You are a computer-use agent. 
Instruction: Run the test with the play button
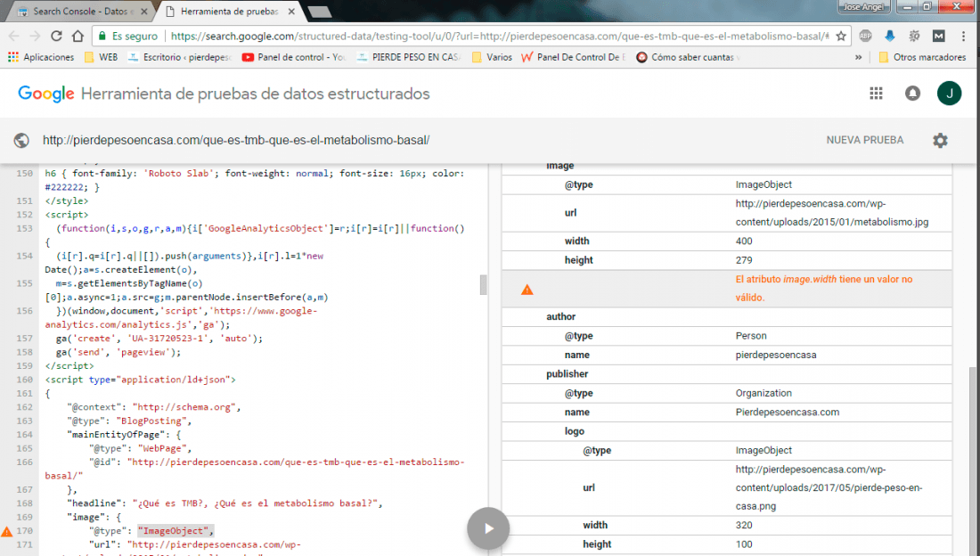pos(488,528)
